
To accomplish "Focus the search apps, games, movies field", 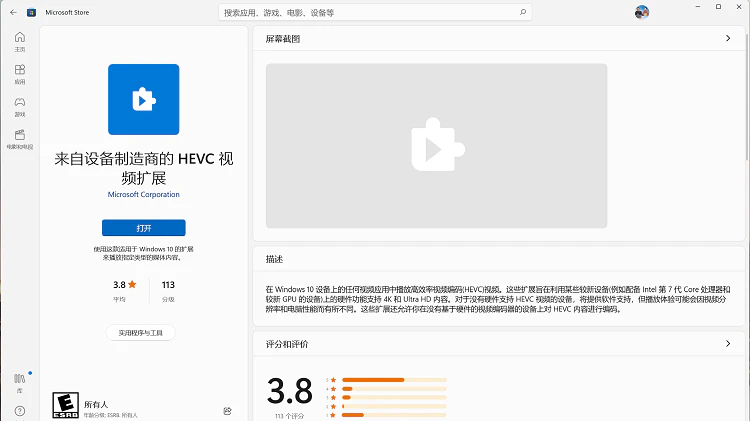I will (375, 12).
